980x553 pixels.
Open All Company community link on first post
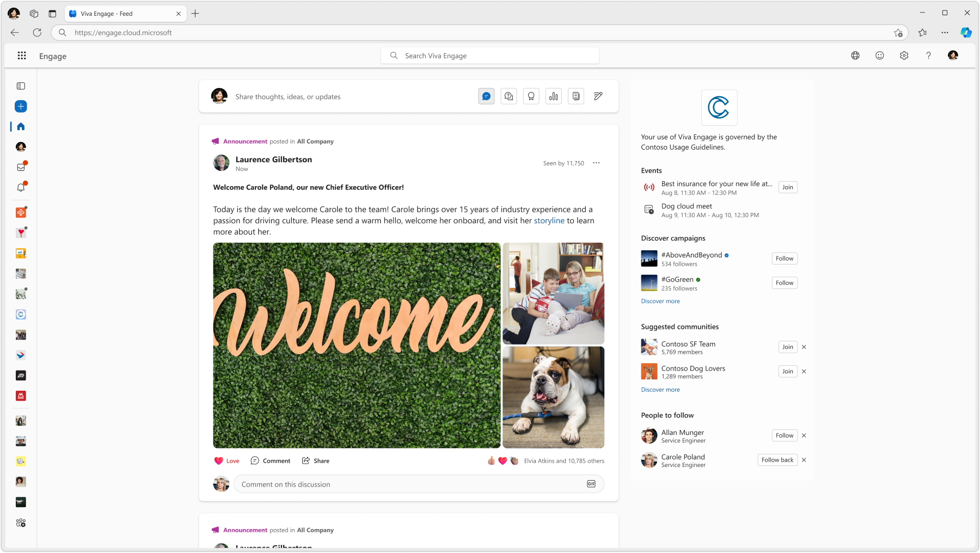click(315, 142)
